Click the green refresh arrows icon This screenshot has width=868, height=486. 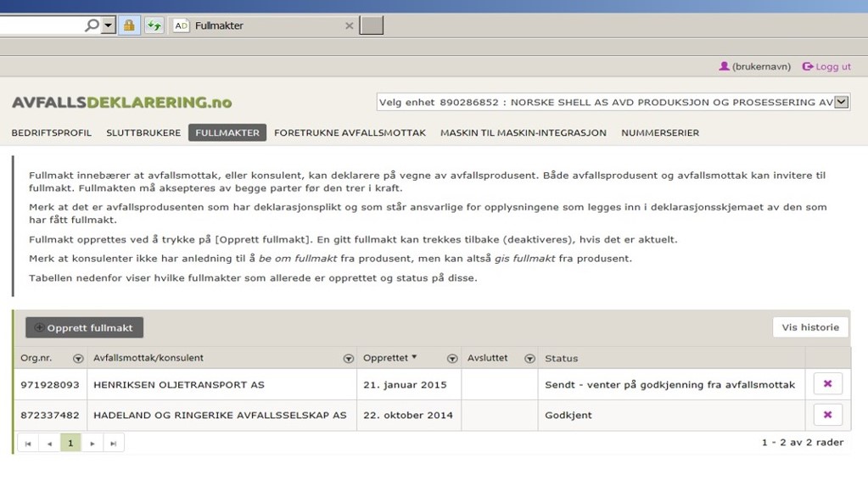pyautogui.click(x=154, y=25)
